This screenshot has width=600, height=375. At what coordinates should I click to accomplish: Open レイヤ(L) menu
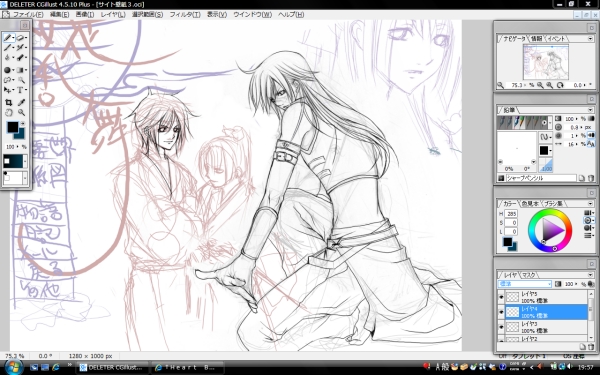pyautogui.click(x=113, y=15)
